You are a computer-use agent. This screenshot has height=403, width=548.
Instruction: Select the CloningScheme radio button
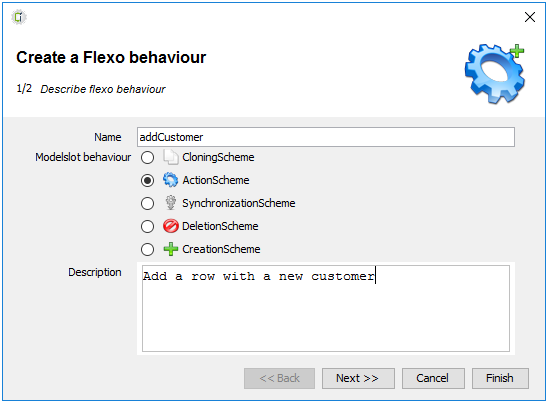[x=147, y=158]
